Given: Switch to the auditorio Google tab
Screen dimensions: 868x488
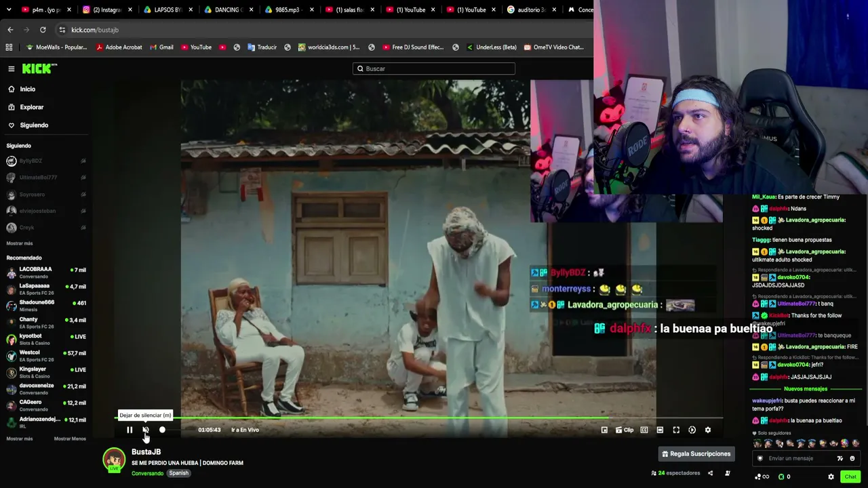Looking at the screenshot, I should (530, 9).
